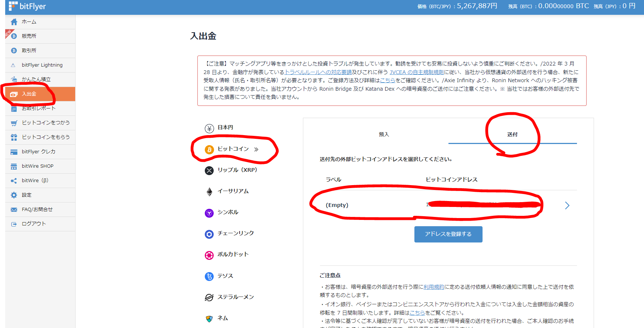Click the 入出金 page heading
This screenshot has height=328, width=644.
203,36
